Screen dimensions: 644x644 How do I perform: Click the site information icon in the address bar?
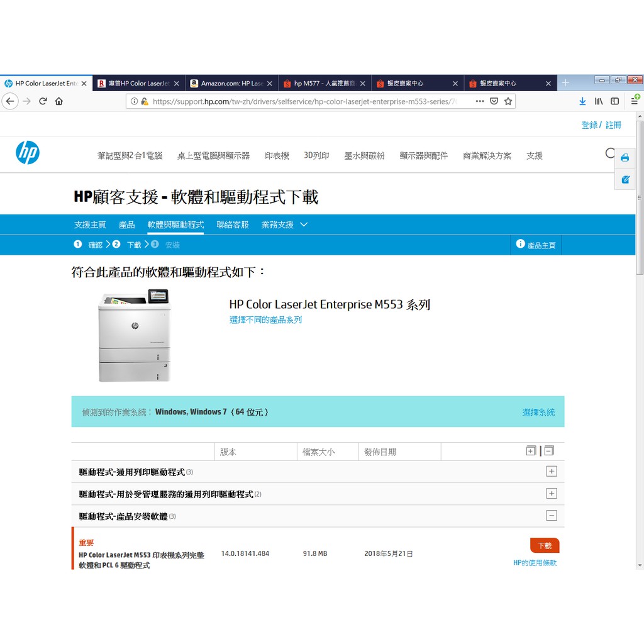click(x=134, y=101)
